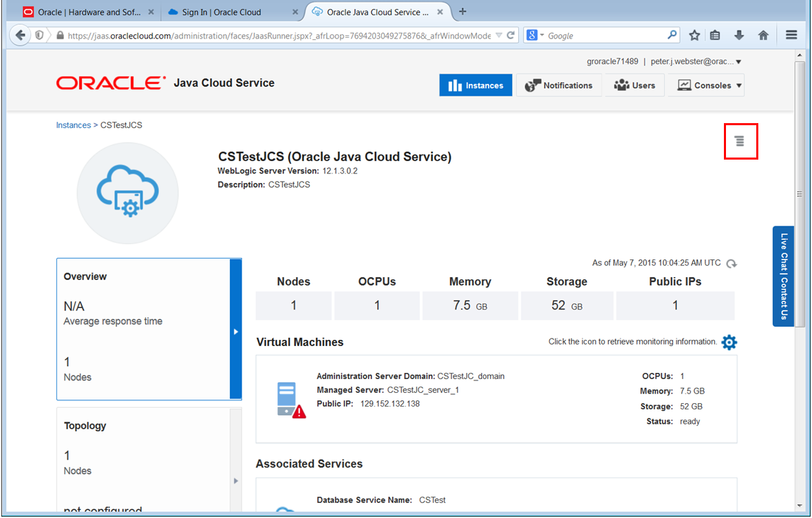
Task: Click the gear icon to retrieve monitoring info
Action: click(x=729, y=342)
